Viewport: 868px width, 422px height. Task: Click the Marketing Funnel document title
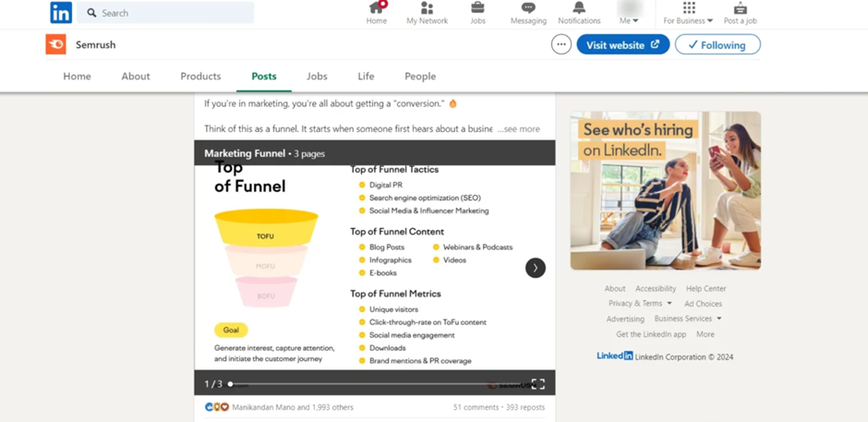tap(245, 153)
